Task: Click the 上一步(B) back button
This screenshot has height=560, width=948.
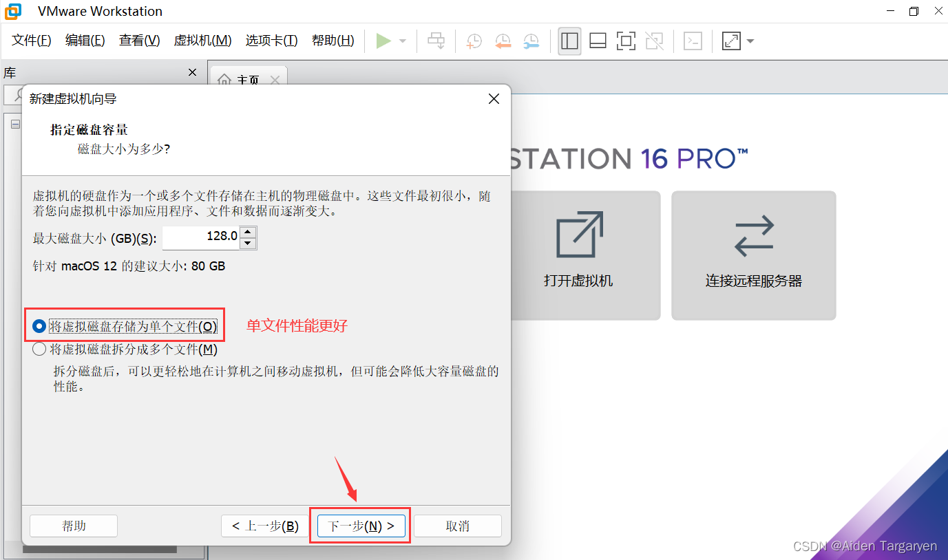Action: (265, 526)
